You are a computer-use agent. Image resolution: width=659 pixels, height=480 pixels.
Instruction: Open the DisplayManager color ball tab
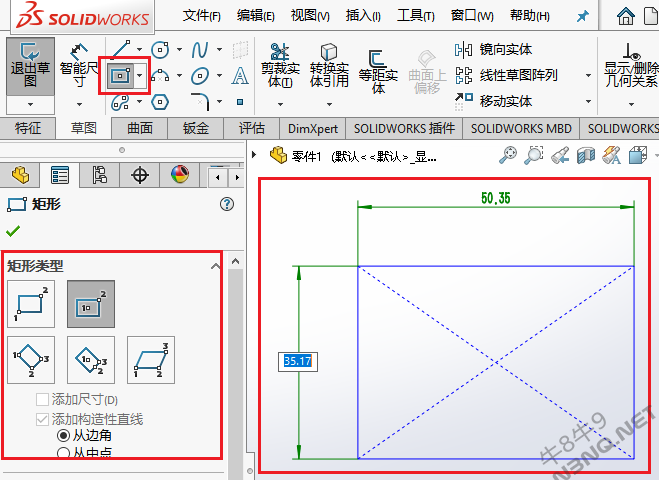pos(180,174)
